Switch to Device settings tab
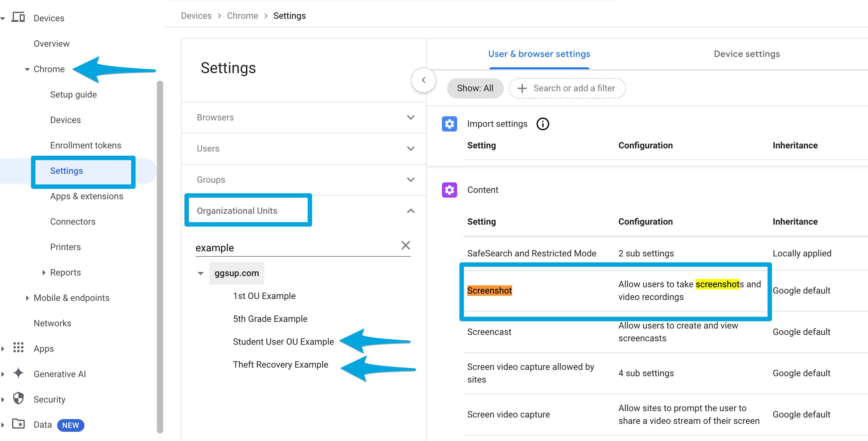The width and height of the screenshot is (868, 441). (x=747, y=54)
